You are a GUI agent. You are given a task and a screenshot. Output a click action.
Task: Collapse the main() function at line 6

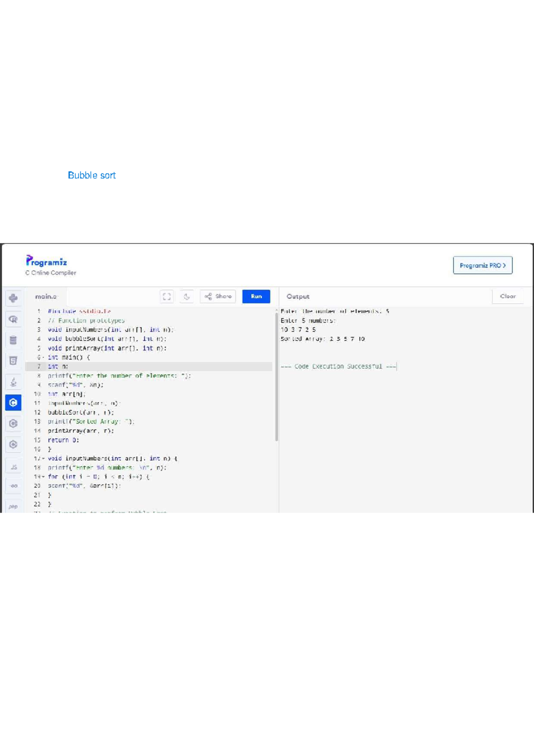(x=43, y=358)
